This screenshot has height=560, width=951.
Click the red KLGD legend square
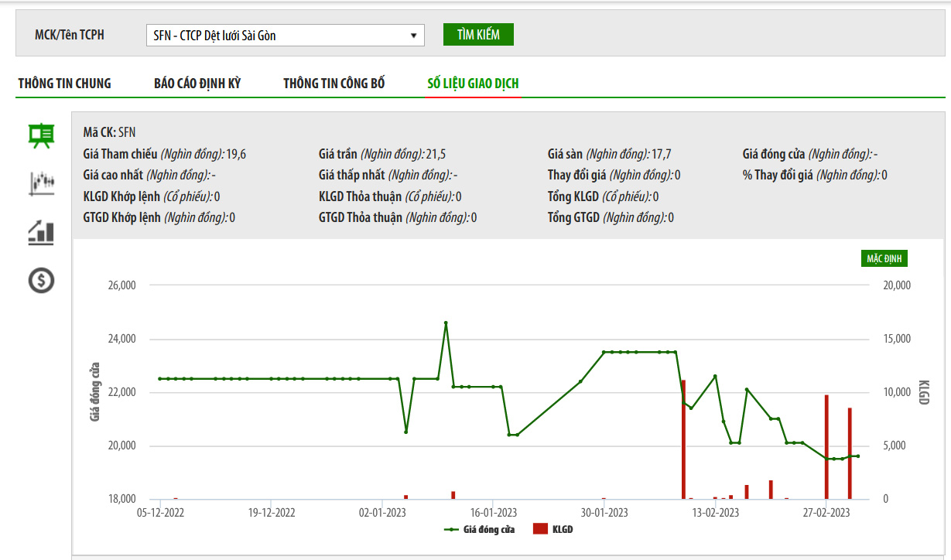click(x=540, y=530)
